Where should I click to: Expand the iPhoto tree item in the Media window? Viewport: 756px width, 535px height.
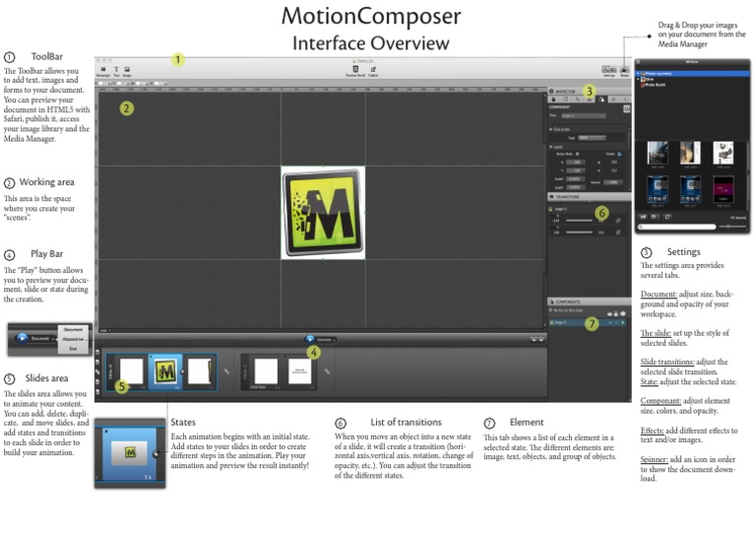point(638,73)
